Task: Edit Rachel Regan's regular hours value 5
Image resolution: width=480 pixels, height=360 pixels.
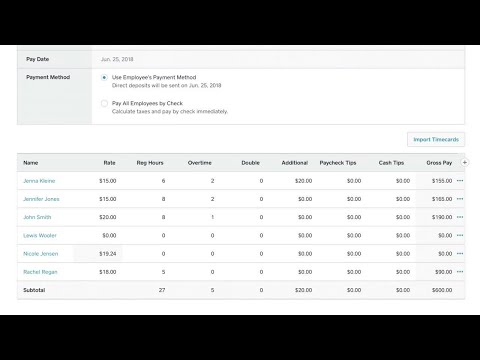Action: point(163,272)
